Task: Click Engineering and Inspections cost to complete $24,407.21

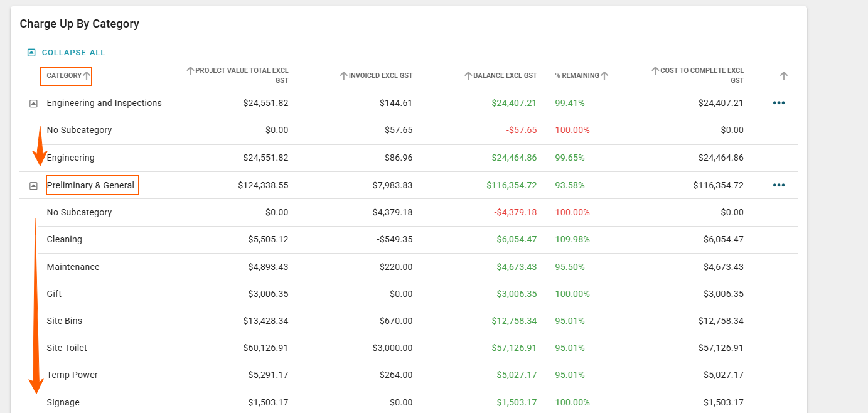Action: click(721, 103)
